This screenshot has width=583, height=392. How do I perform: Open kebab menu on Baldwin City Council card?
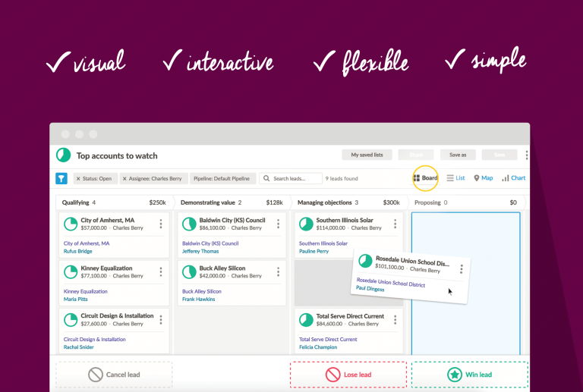(278, 224)
